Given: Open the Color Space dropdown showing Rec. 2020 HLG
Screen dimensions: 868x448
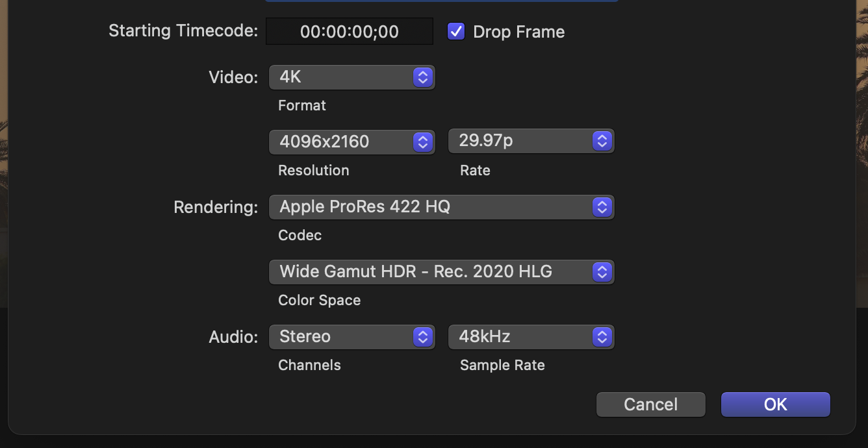Looking at the screenshot, I should click(440, 272).
